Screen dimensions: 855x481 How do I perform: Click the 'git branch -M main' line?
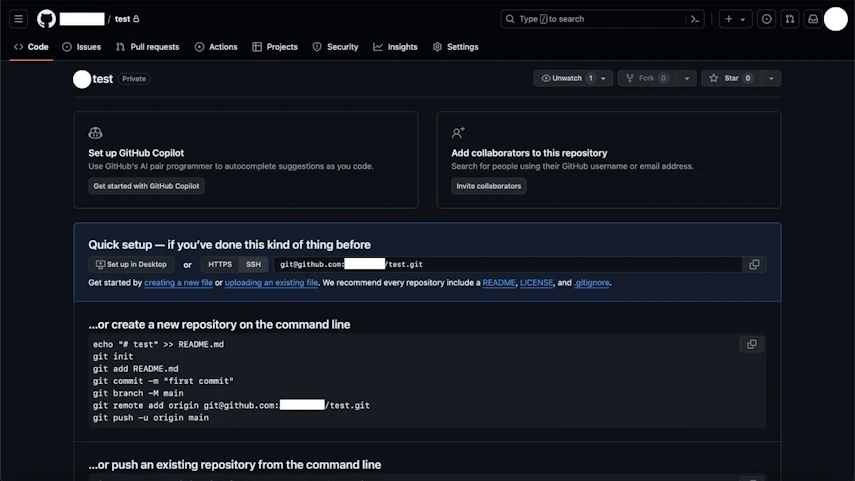pyautogui.click(x=138, y=393)
